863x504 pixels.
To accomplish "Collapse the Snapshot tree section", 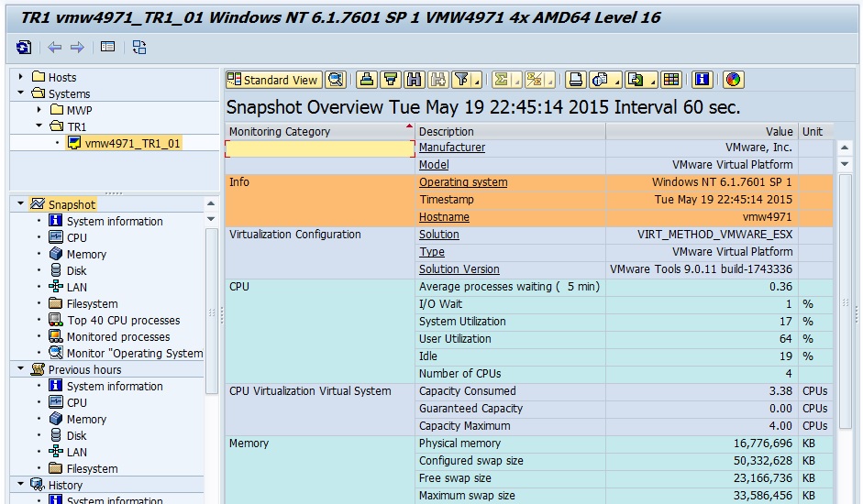I will (x=21, y=204).
